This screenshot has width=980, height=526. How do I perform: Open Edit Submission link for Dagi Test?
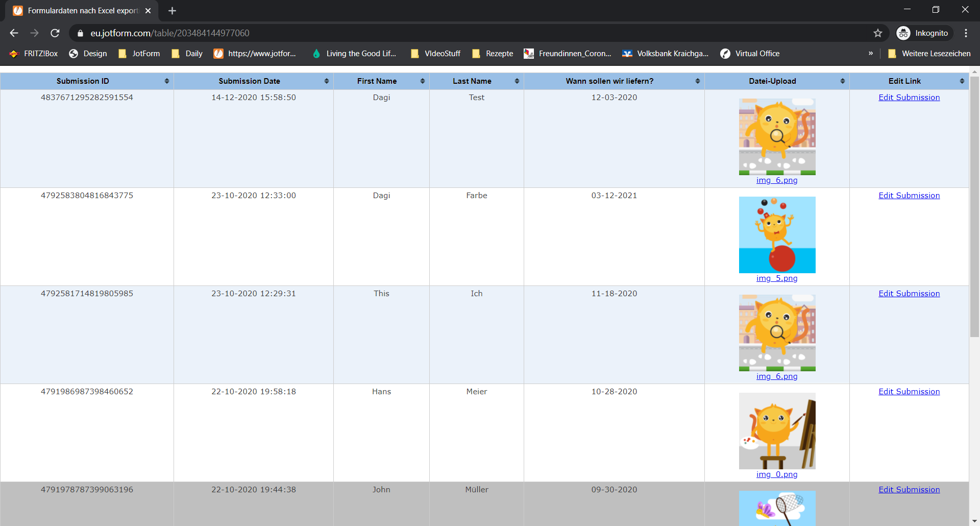909,98
